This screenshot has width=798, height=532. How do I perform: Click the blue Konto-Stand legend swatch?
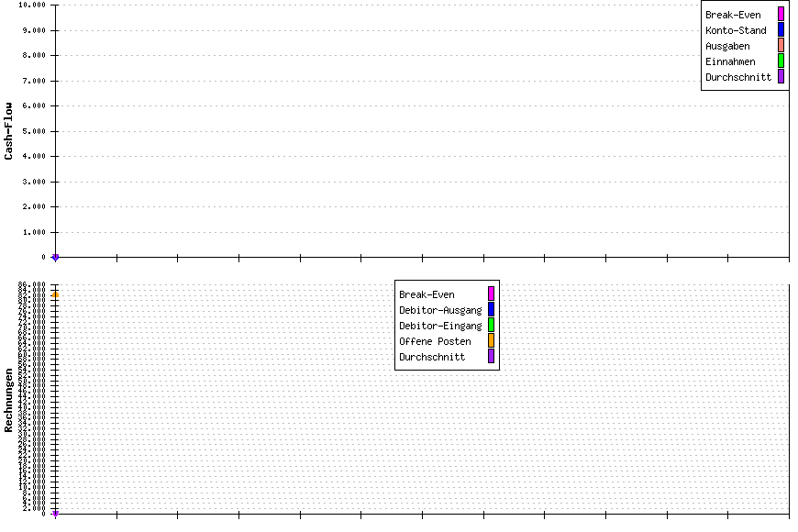pos(781,30)
